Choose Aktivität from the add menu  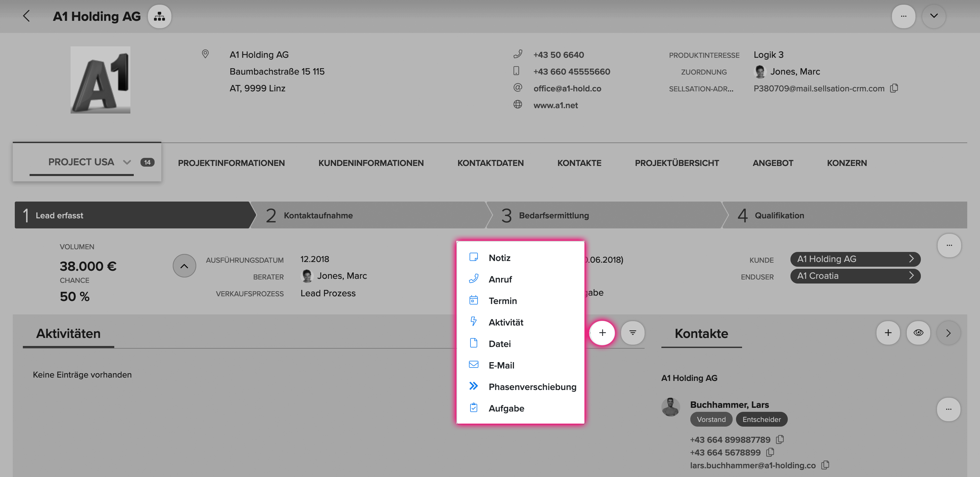pos(520,322)
